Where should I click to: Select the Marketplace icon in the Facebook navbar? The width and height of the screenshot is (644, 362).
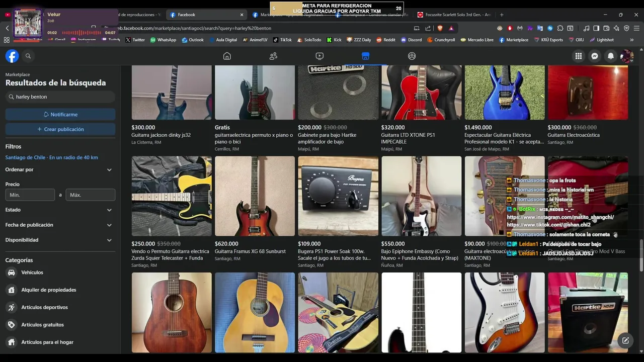coord(366,56)
